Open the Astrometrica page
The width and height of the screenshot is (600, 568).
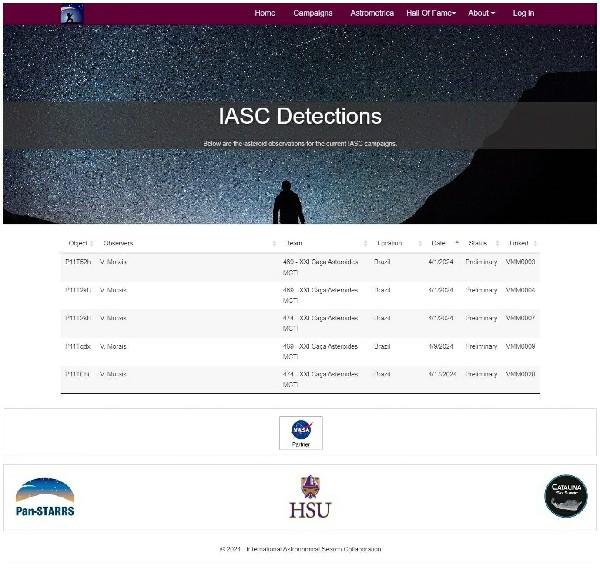click(x=372, y=13)
